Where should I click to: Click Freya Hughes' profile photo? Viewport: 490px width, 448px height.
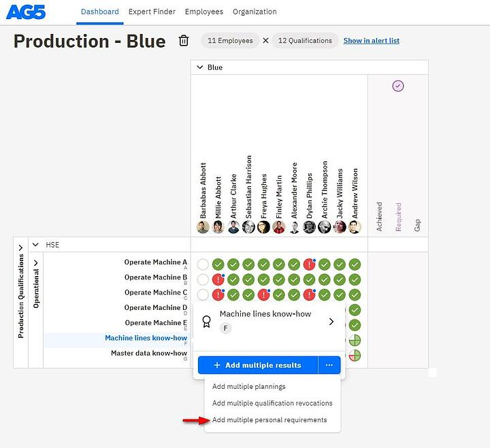pyautogui.click(x=264, y=227)
